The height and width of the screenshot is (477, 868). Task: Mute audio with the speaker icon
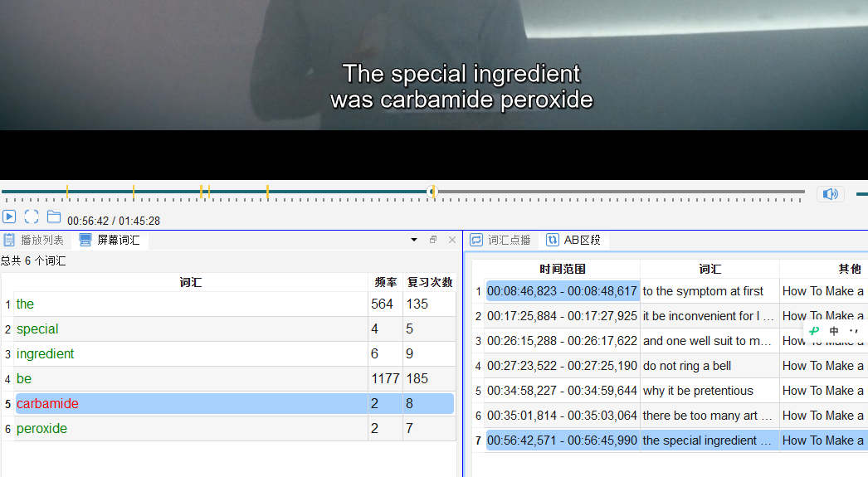[x=831, y=193]
